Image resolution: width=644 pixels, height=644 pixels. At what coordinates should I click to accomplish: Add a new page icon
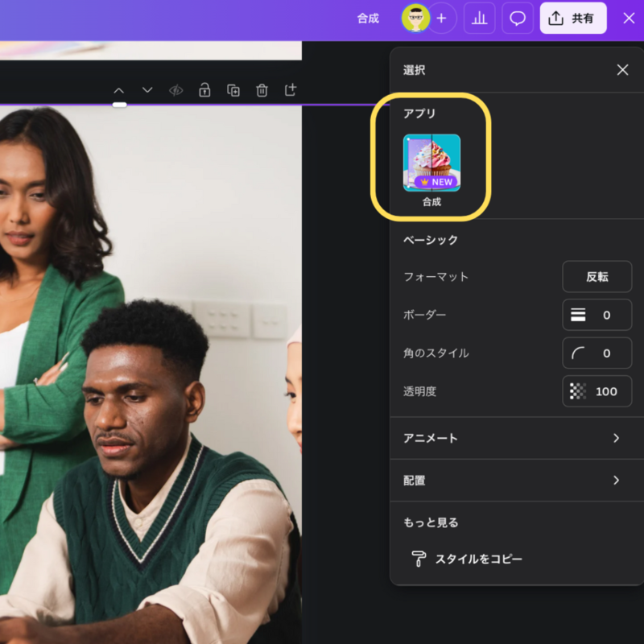tap(291, 89)
